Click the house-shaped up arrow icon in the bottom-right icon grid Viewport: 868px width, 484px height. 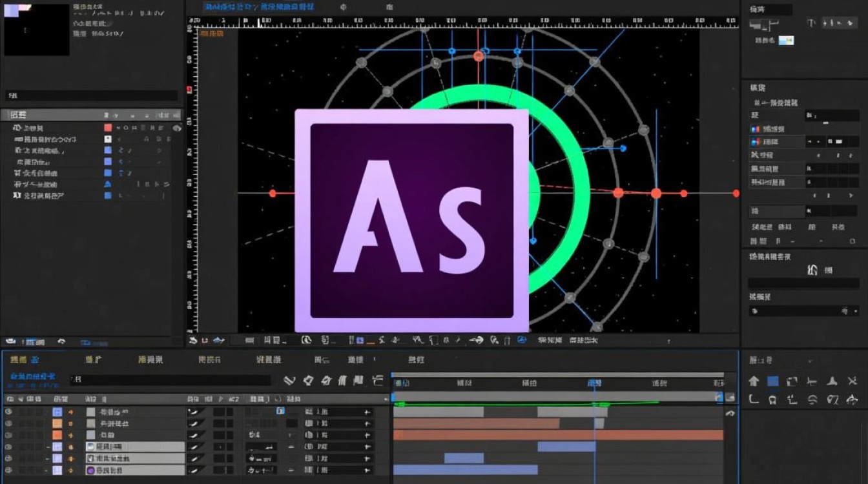754,381
